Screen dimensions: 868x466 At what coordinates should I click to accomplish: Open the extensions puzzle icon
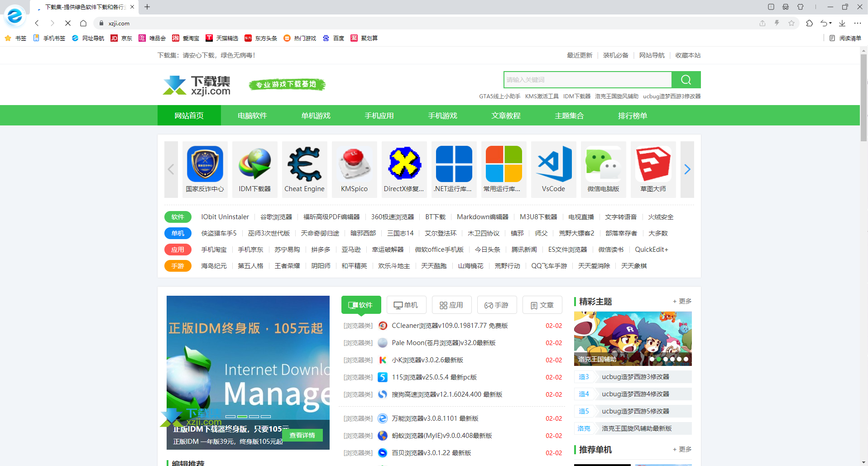[x=810, y=23]
